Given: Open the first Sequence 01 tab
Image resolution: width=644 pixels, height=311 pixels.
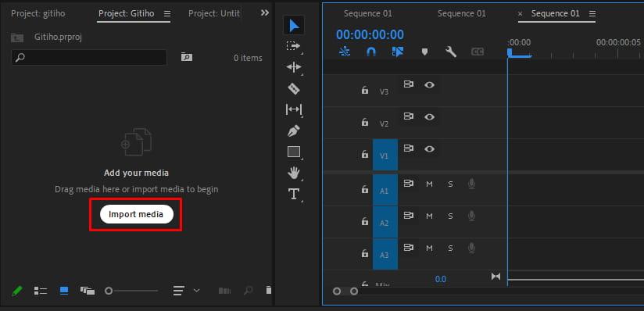Looking at the screenshot, I should (x=367, y=13).
